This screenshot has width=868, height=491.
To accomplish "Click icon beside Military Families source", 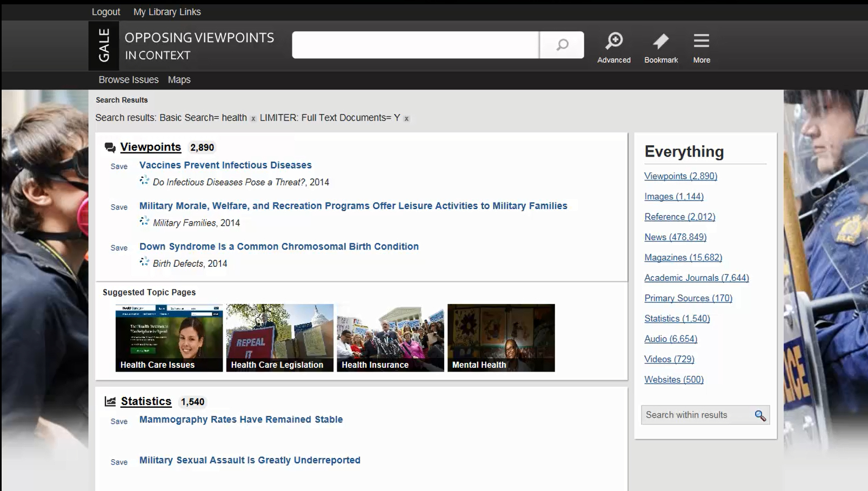I will point(144,221).
